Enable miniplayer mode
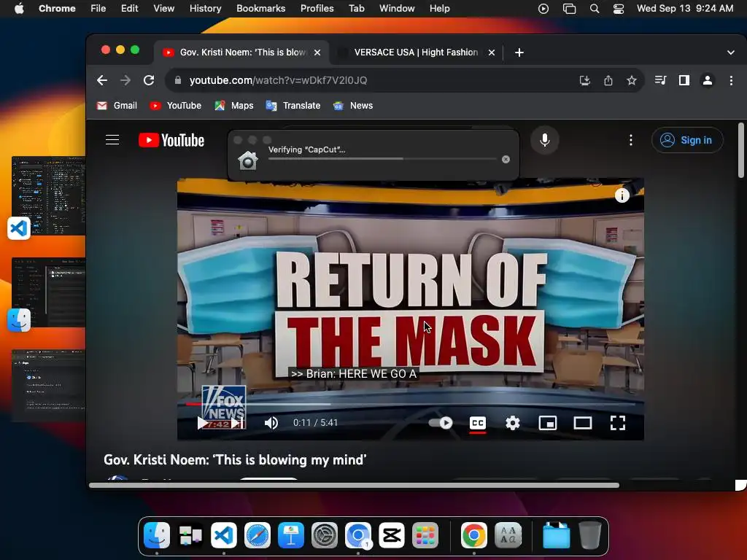The width and height of the screenshot is (747, 560). [x=547, y=423]
